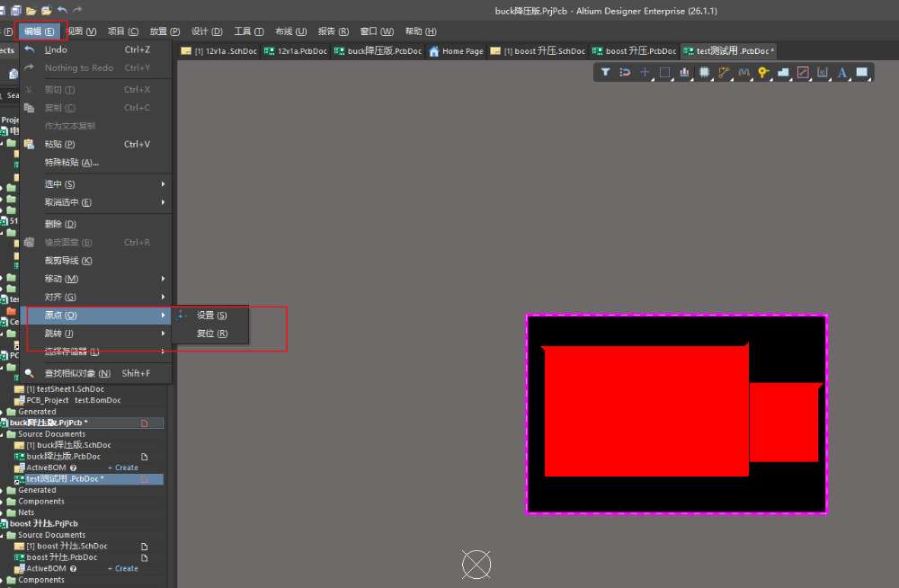The image size is (899, 588).
Task: Click Create link beside buck project ActiveBOM
Action: coord(126,468)
